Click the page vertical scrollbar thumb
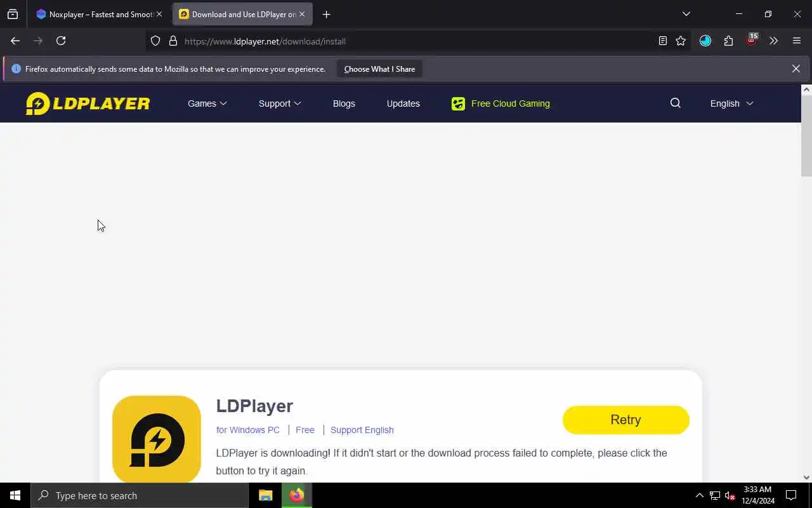This screenshot has width=812, height=508. click(806, 136)
